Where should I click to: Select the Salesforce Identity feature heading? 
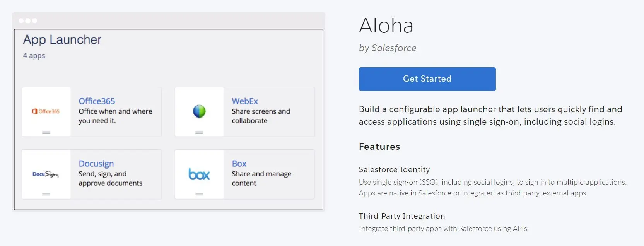click(394, 169)
